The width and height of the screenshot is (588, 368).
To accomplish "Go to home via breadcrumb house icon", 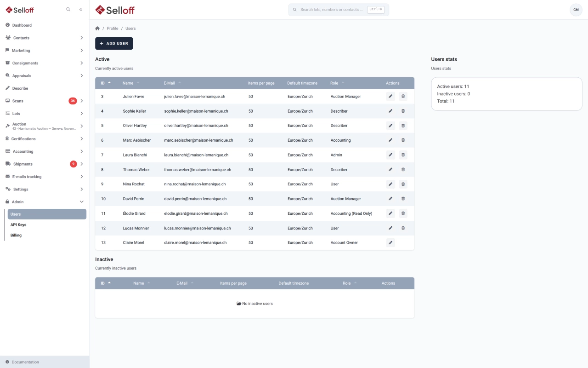I will point(97,29).
